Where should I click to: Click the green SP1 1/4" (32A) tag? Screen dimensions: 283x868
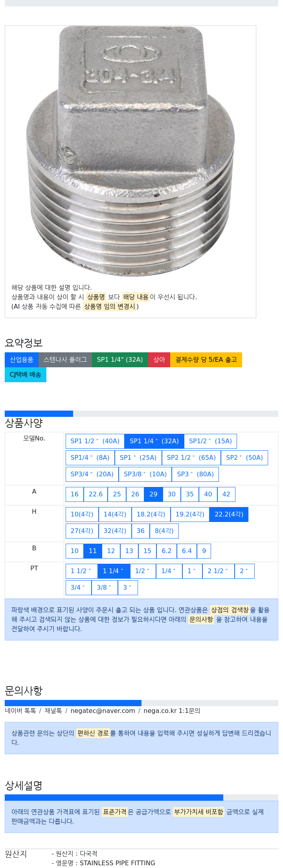point(120,359)
